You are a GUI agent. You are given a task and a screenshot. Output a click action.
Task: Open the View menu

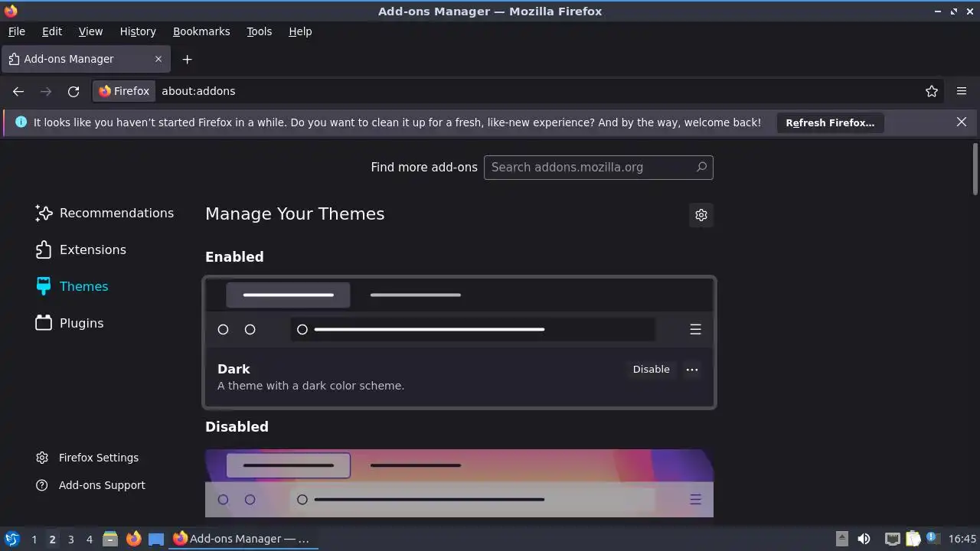[x=90, y=31]
